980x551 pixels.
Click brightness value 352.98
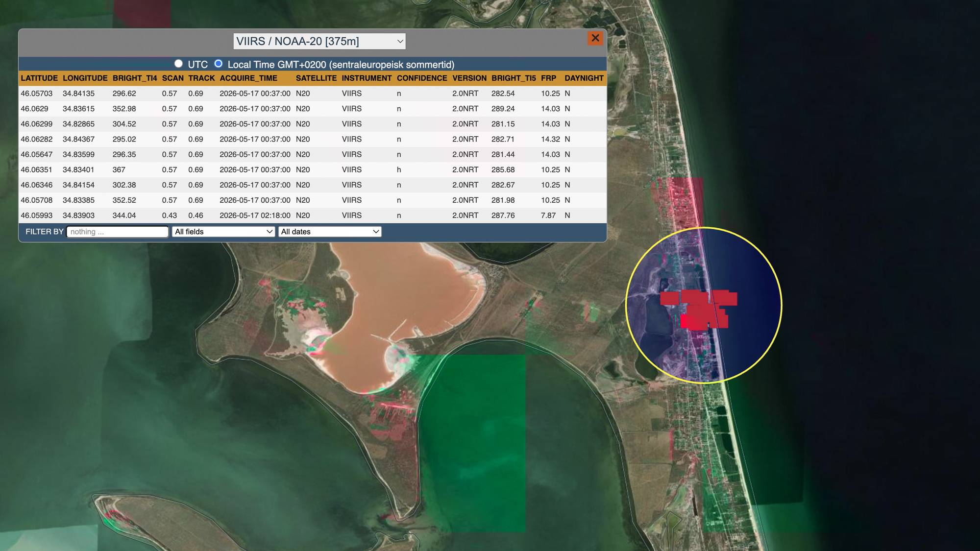pos(124,109)
